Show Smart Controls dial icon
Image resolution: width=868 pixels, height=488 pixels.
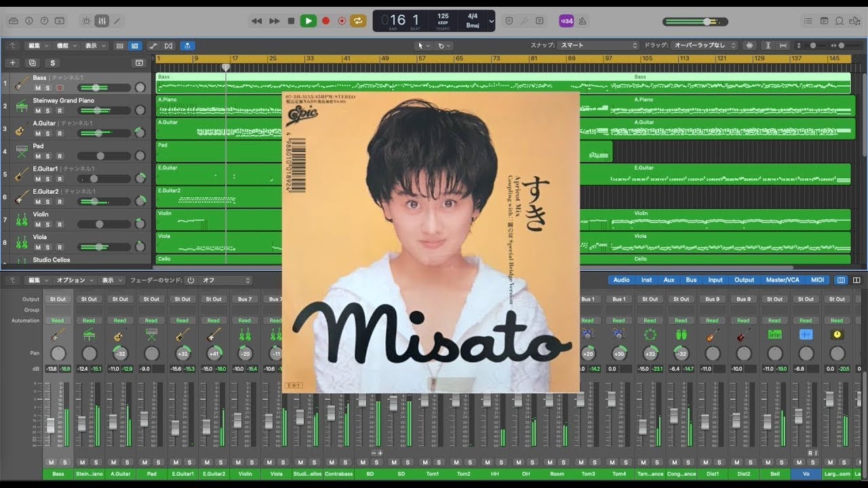[86, 21]
